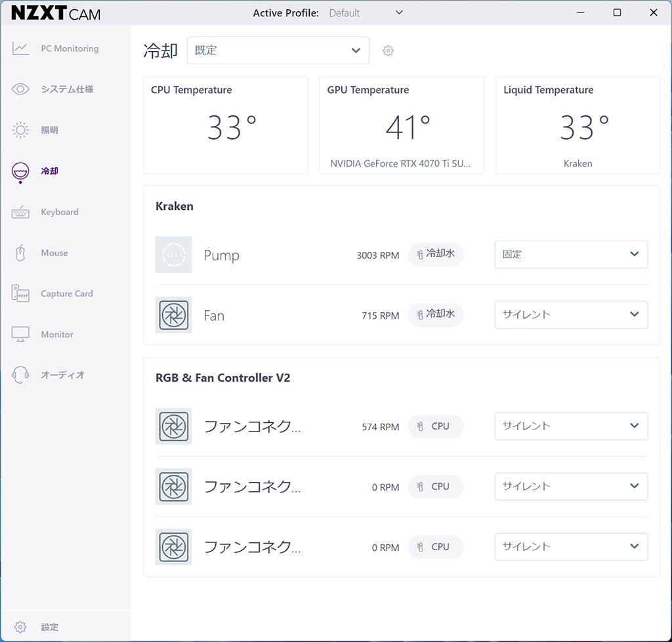Viewport: 672px width, 642px height.
Task: Click the Capture Card icon
Action: pos(21,294)
